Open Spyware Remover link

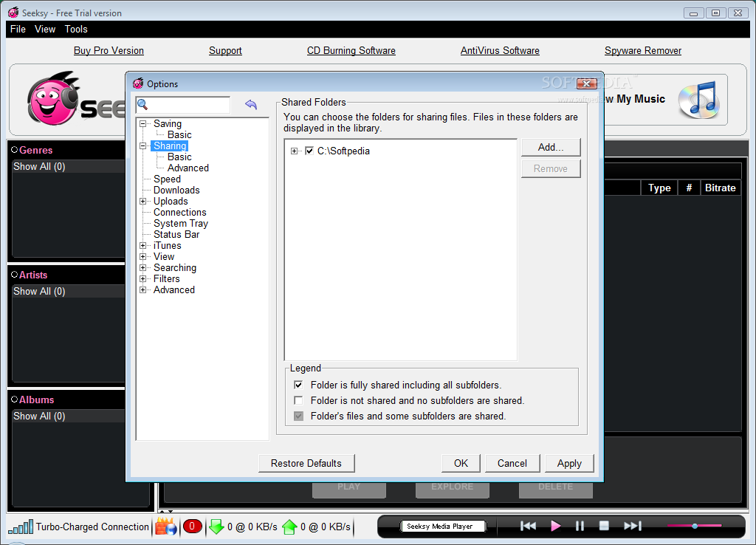click(643, 50)
